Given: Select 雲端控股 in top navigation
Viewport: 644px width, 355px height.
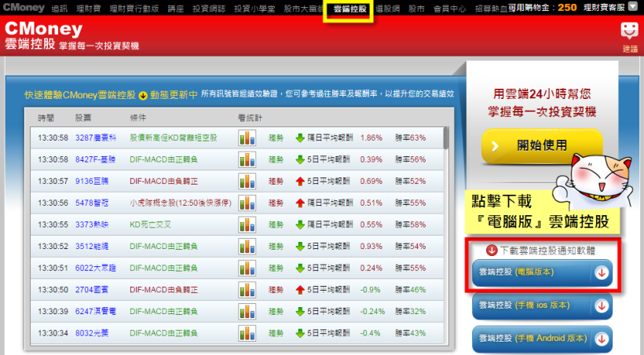Looking at the screenshot, I should (350, 8).
